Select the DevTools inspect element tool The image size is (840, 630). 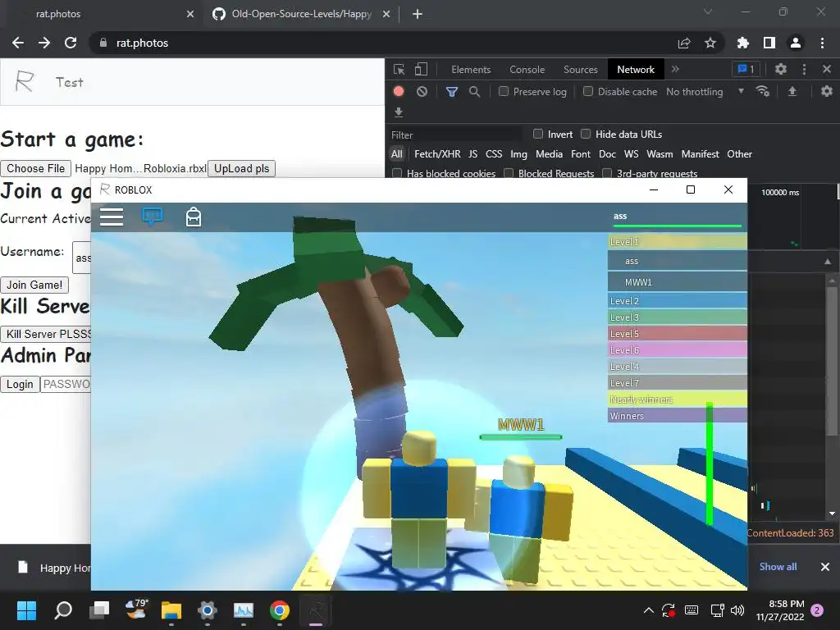pyautogui.click(x=399, y=70)
